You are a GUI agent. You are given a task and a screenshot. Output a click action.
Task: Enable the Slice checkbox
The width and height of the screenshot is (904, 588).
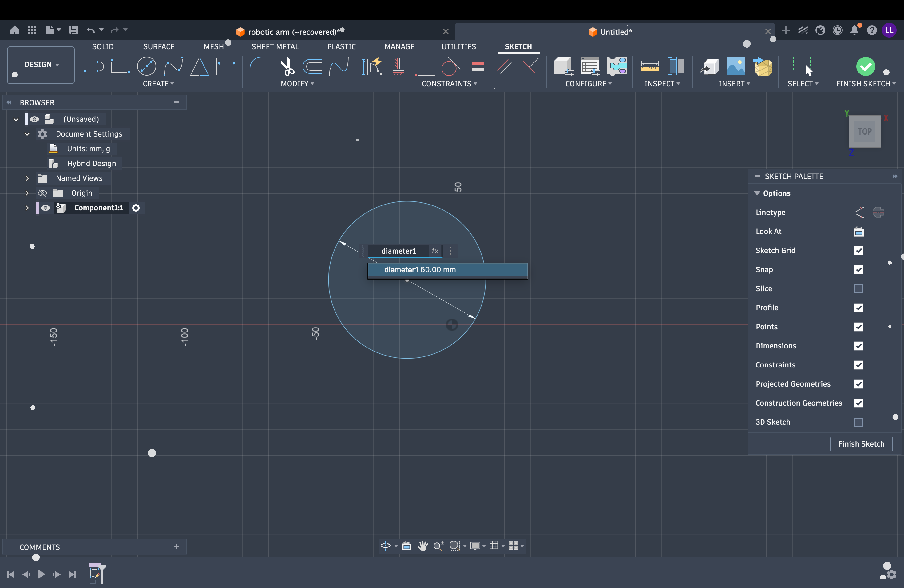click(858, 289)
